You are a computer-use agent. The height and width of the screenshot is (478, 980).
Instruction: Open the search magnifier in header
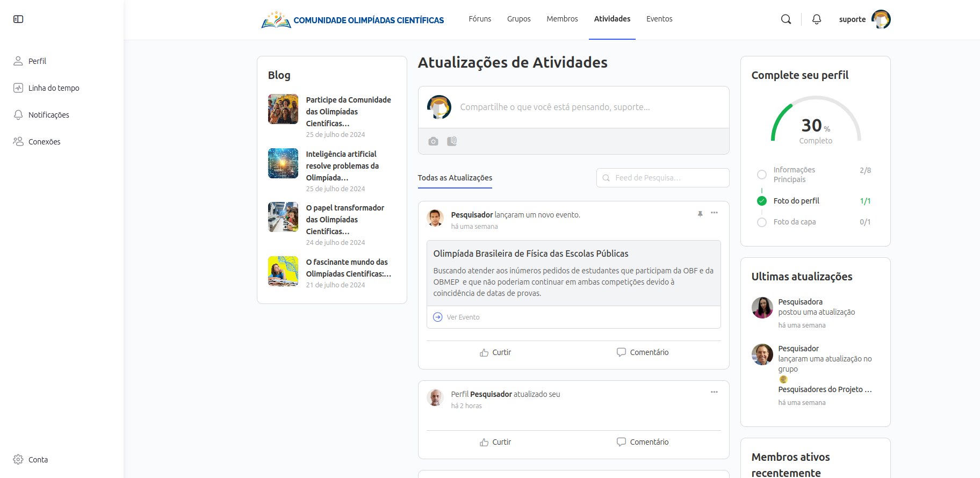click(786, 19)
